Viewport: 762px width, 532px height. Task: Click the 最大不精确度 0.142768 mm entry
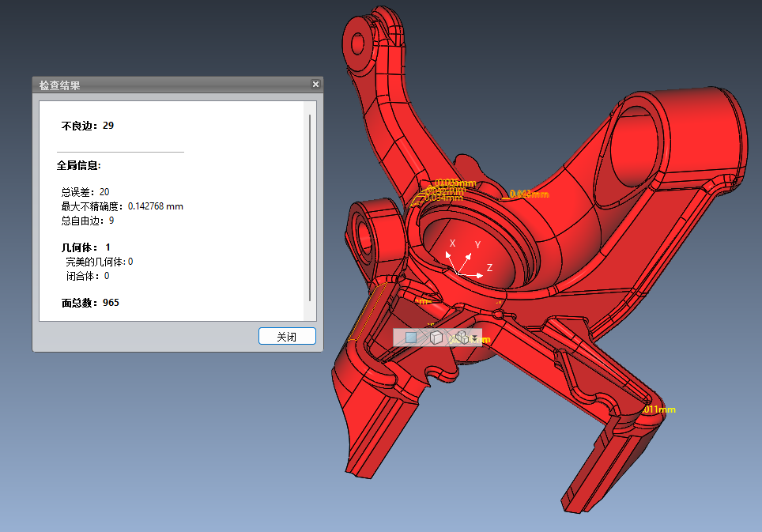click(x=122, y=206)
